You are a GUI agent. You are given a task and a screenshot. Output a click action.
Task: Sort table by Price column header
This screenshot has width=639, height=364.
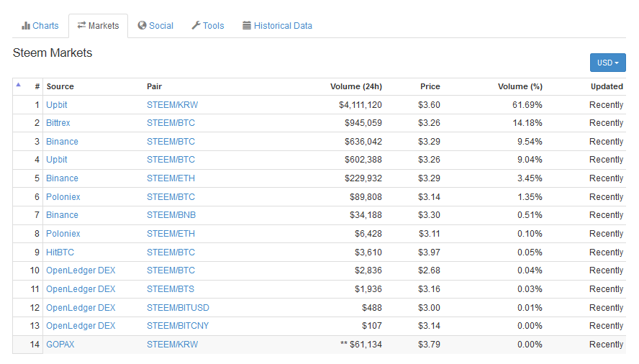pos(430,86)
